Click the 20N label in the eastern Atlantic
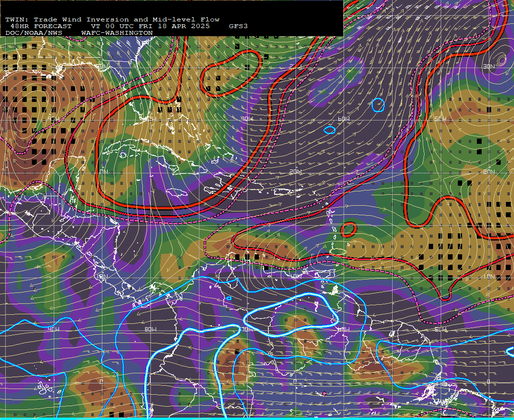The image size is (514, 420). coord(489,172)
